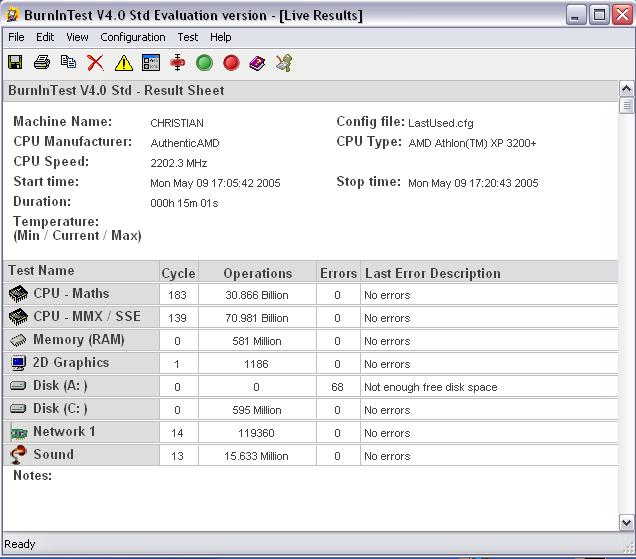Open the Help menu
636x559 pixels.
coord(221,37)
